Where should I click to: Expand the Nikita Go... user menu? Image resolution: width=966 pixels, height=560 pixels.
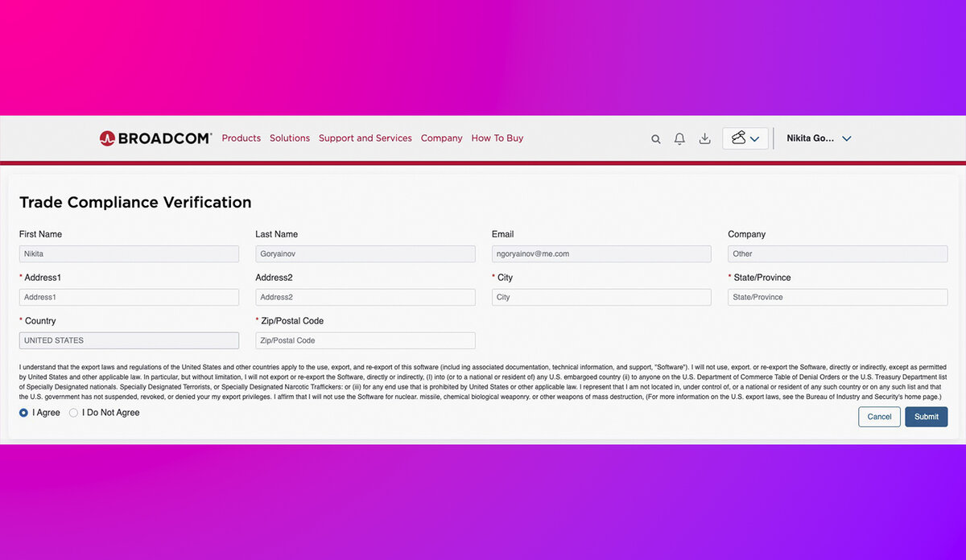tap(819, 138)
